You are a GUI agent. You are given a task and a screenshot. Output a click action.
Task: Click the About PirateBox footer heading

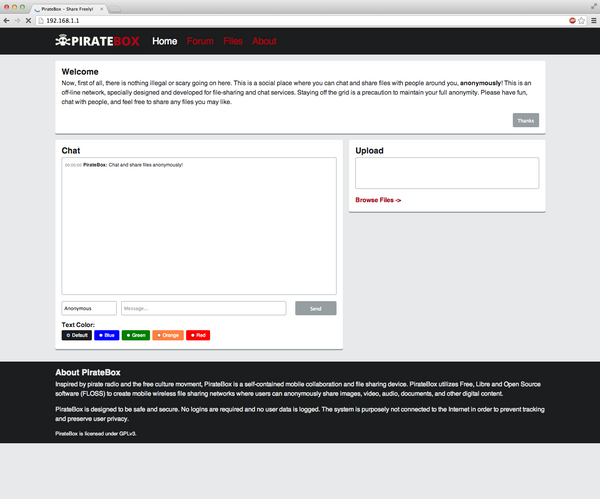point(88,372)
